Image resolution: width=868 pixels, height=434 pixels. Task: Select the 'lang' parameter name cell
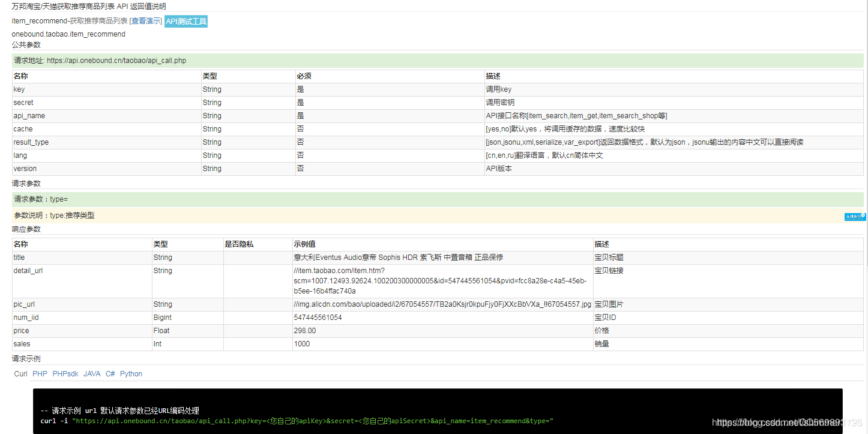pos(107,155)
